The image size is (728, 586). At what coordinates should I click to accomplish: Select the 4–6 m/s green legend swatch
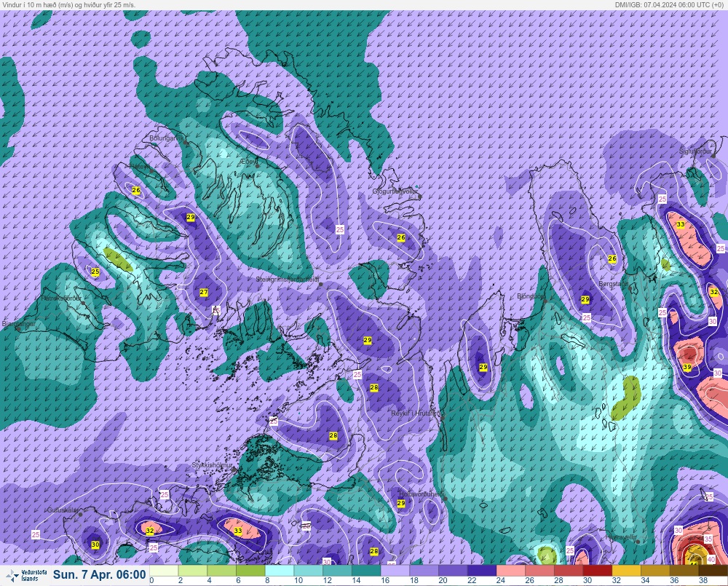click(x=221, y=571)
